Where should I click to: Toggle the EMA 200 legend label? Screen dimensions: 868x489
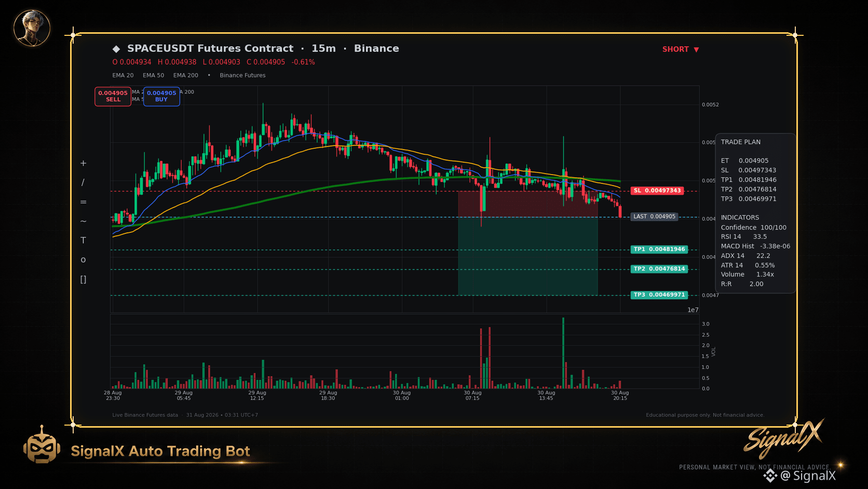coord(186,75)
